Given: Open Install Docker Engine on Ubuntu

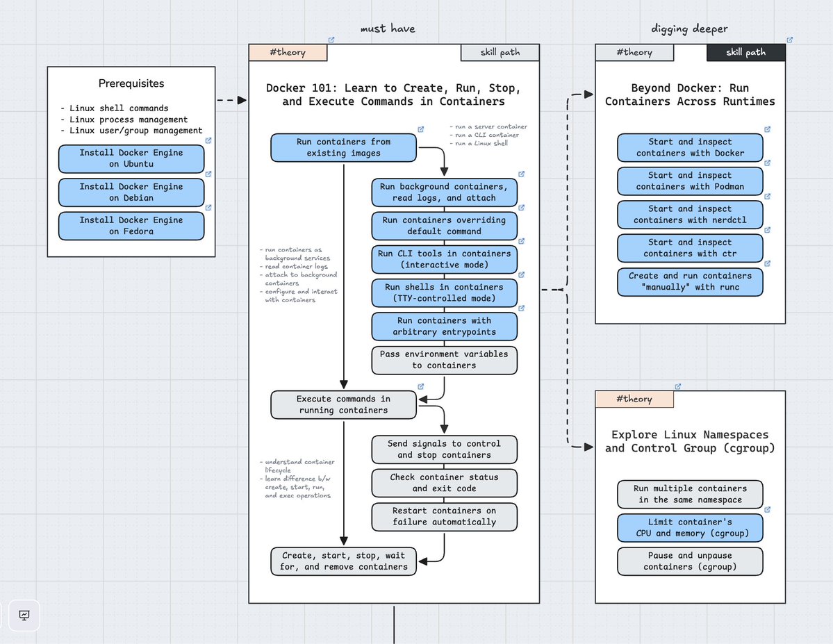Looking at the screenshot, I should (x=131, y=158).
